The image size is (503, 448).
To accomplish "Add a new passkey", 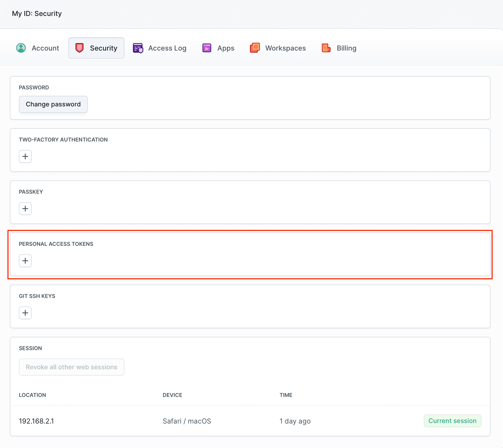I will (x=25, y=209).
